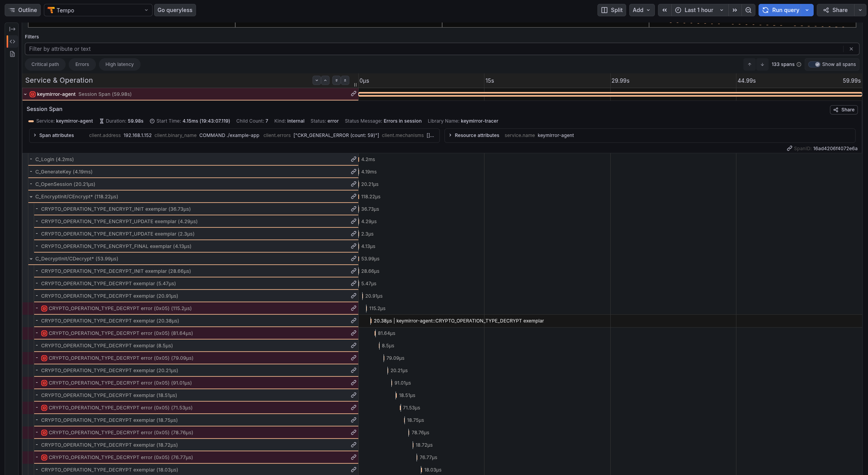Screen dimensions: 868x475
Task: Expand one level of spans button
Action: point(317,80)
